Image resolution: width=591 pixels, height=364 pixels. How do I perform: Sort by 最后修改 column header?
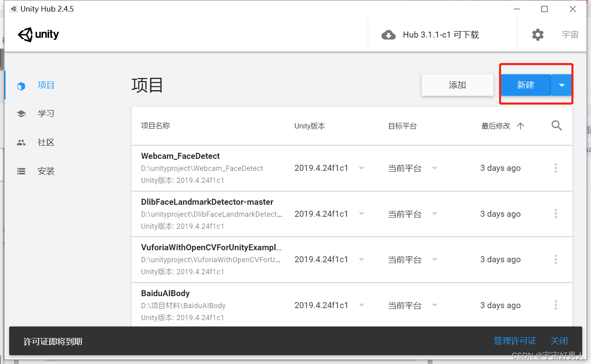pos(495,126)
